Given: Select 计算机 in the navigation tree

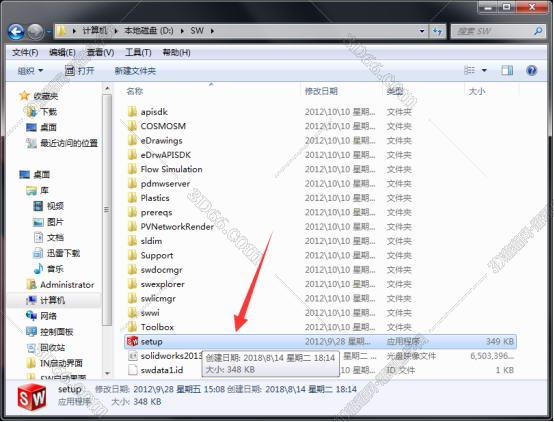Looking at the screenshot, I should point(53,300).
